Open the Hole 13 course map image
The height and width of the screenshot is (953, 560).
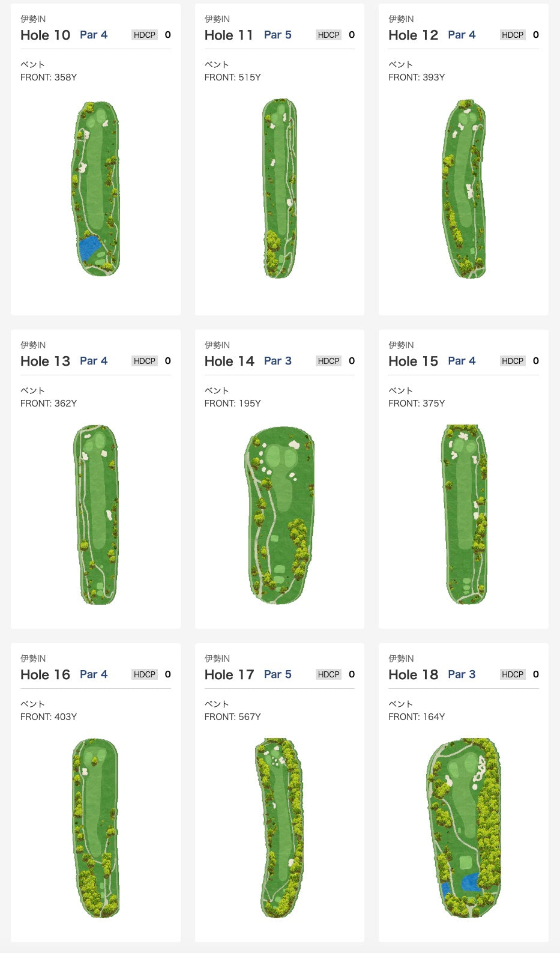96,515
